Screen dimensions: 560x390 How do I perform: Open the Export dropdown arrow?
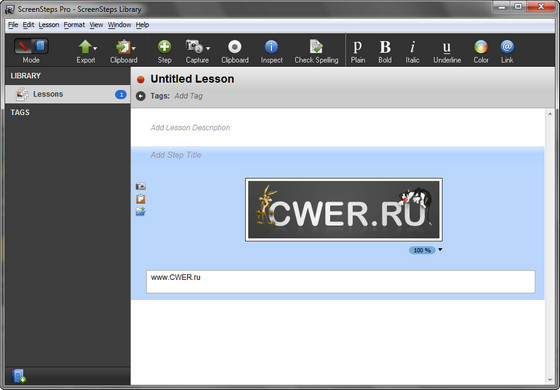point(95,49)
